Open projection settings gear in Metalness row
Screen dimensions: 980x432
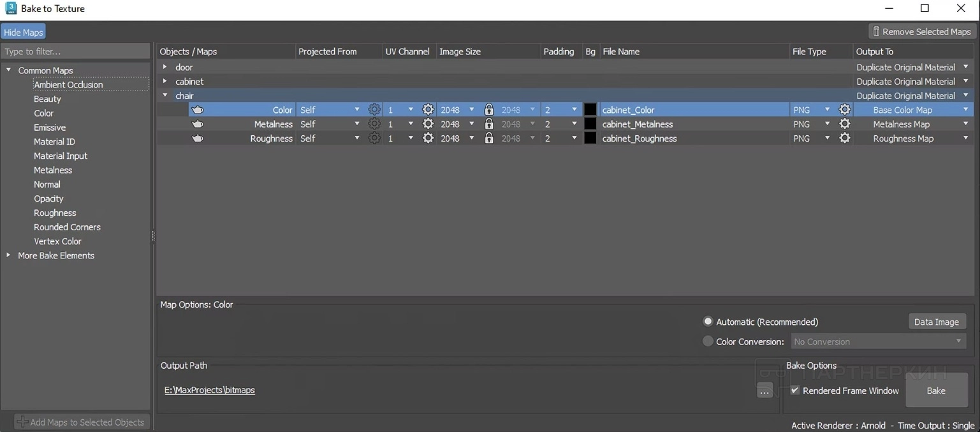point(374,124)
